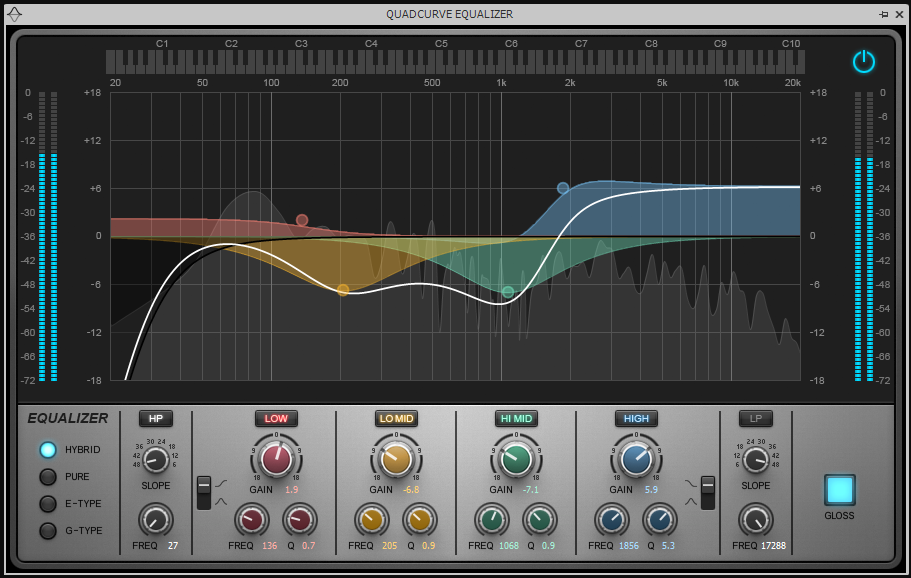The width and height of the screenshot is (911, 578).
Task: Flip the LOW band shelf/peak switch
Action: (x=204, y=493)
